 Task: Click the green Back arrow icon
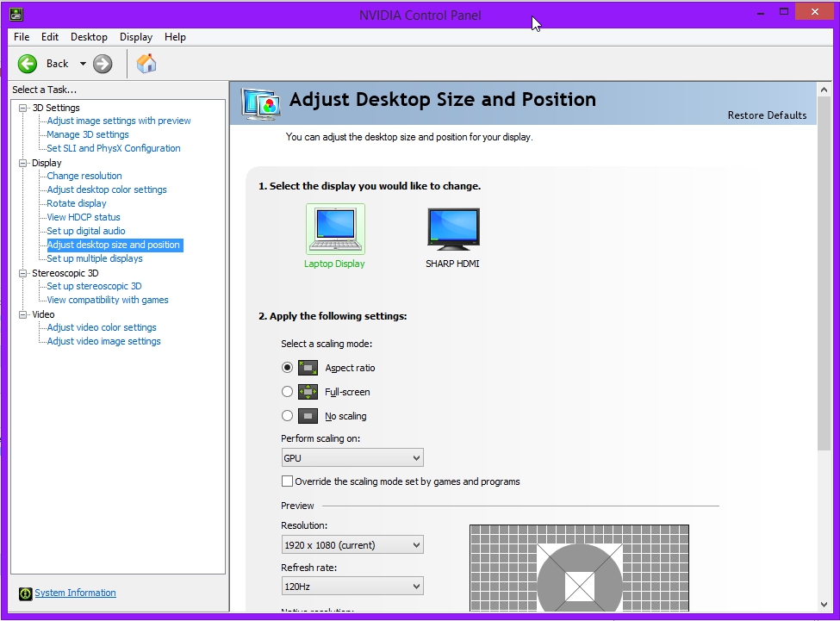click(28, 64)
